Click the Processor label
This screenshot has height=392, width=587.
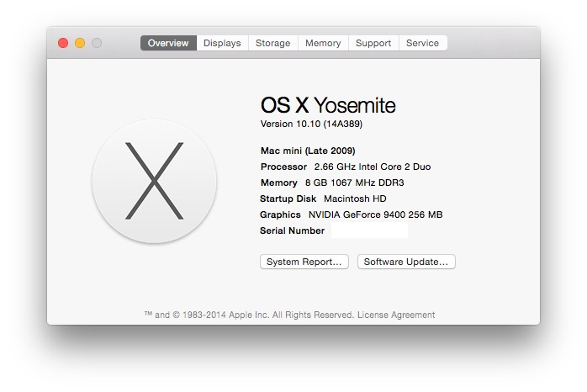point(283,167)
